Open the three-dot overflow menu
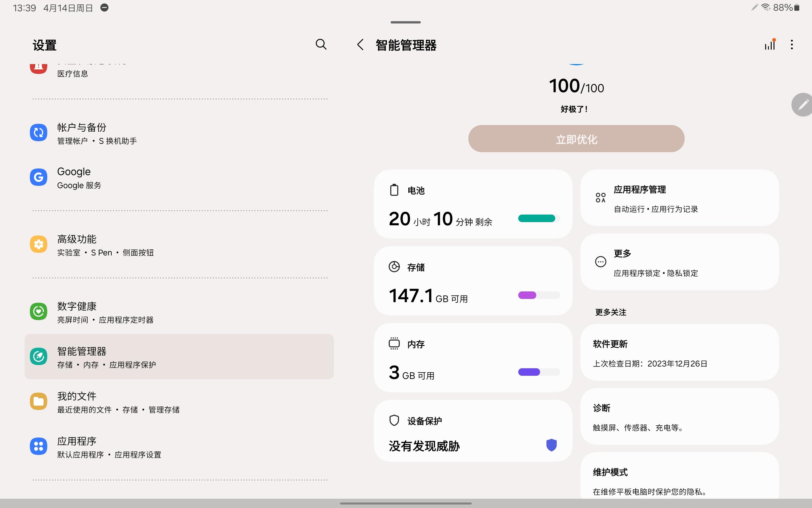The width and height of the screenshot is (812, 508). (792, 45)
